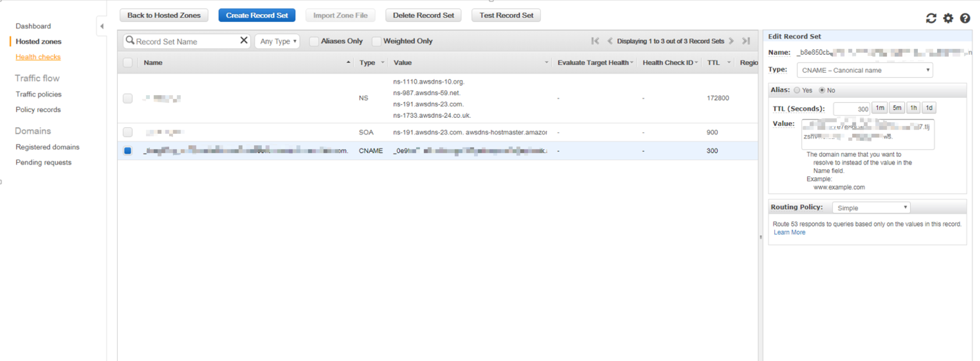Screen dimensions: 980x361
Task: Open the help question mark icon
Action: tap(965, 18)
